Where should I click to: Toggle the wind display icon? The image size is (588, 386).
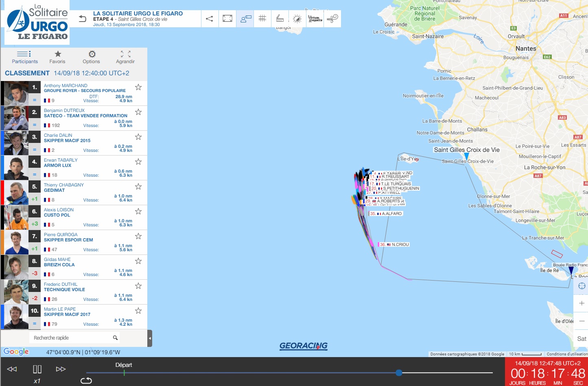(332, 19)
